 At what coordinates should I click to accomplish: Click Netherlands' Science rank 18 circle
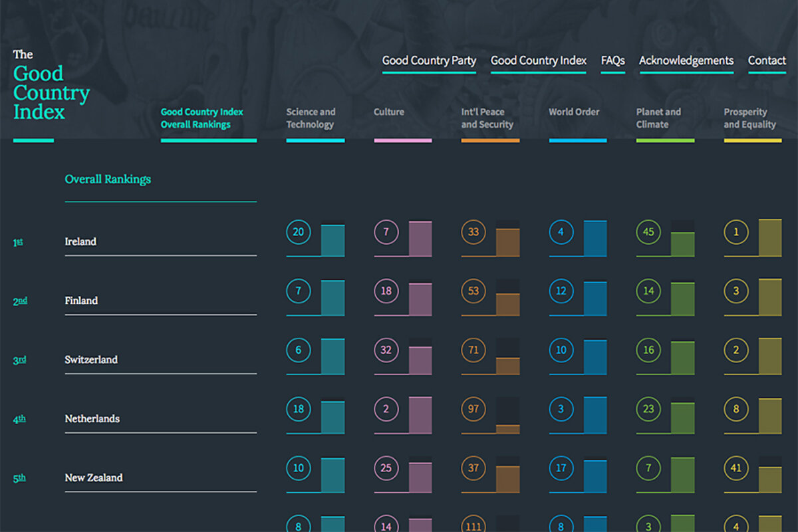click(x=299, y=409)
